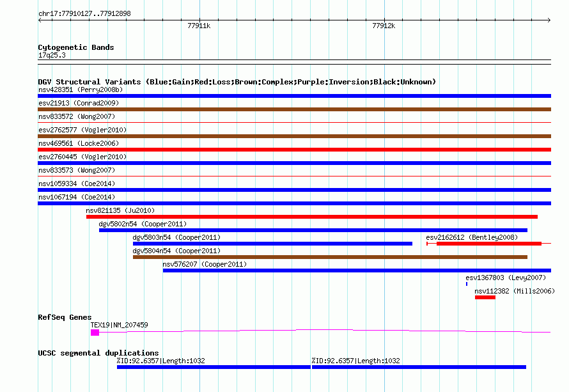This screenshot has width=569, height=392.
Task: Click the 77911k ruler position marker
Action: pyautogui.click(x=199, y=26)
